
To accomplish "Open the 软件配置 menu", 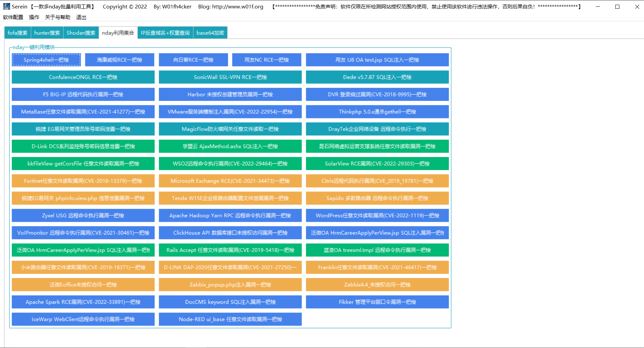I will (13, 17).
